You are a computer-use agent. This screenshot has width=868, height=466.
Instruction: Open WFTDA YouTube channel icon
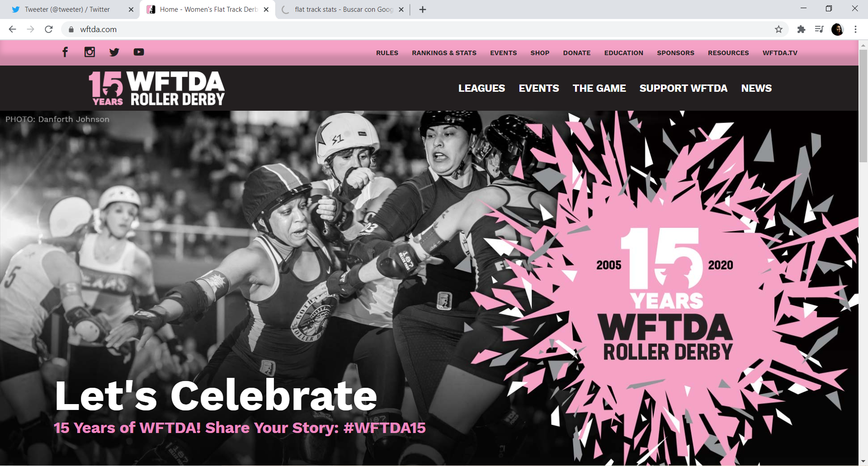139,52
